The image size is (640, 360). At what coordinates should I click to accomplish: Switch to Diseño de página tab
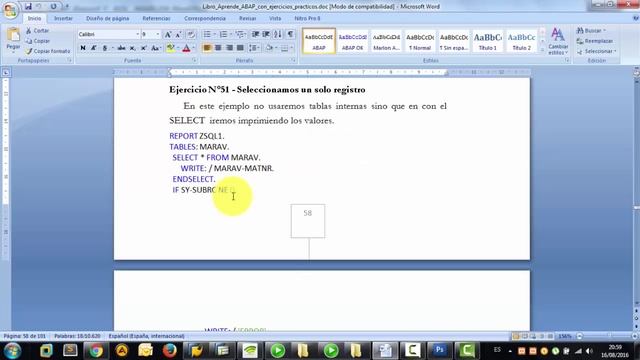pyautogui.click(x=107, y=18)
